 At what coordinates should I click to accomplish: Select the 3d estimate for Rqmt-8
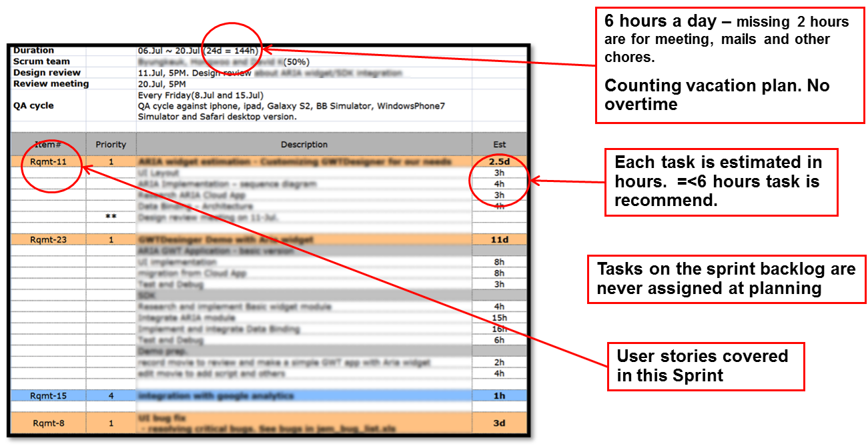(499, 423)
